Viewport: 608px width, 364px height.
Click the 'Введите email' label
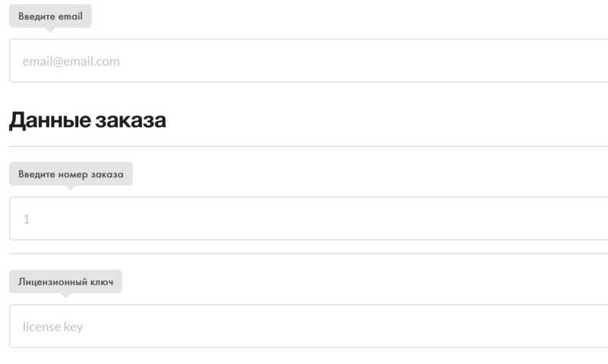coord(50,16)
